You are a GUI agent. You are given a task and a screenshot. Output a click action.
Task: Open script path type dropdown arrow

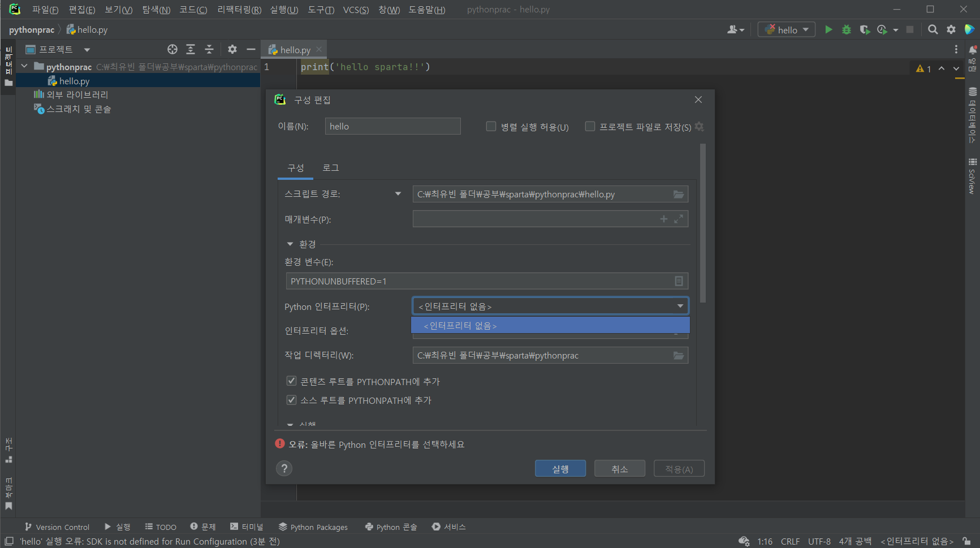point(398,194)
